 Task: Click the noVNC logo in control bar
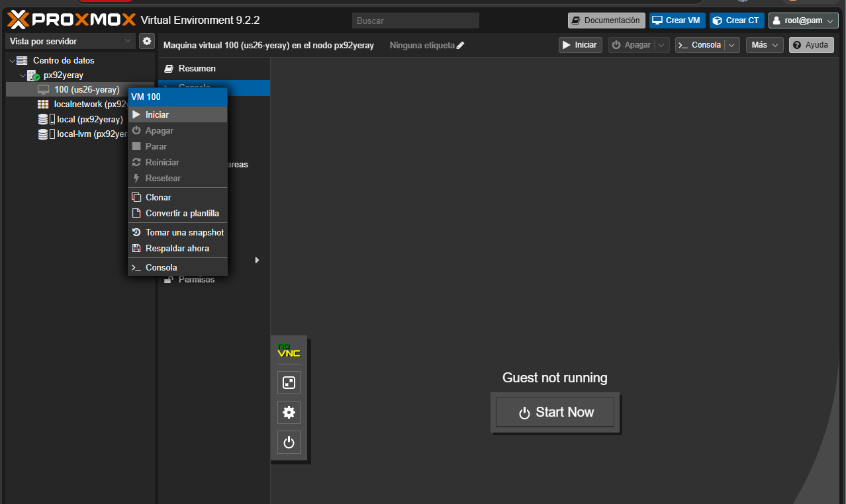[x=289, y=351]
